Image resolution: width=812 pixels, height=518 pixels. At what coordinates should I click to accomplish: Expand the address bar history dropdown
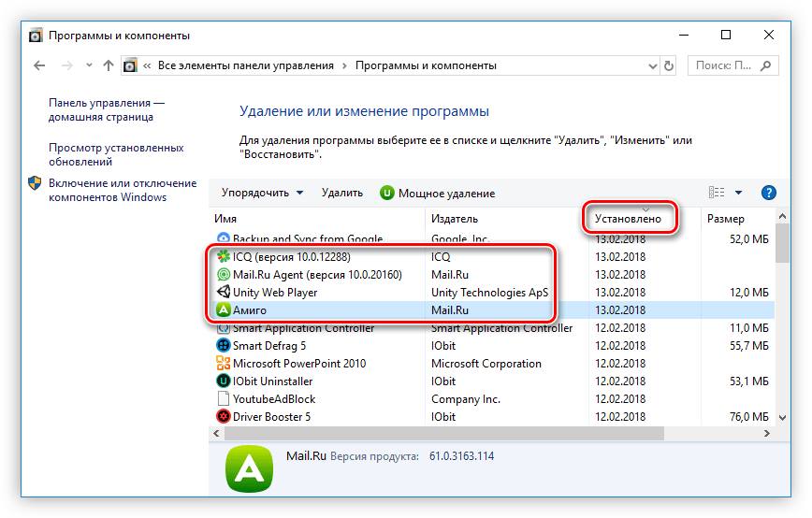(653, 66)
